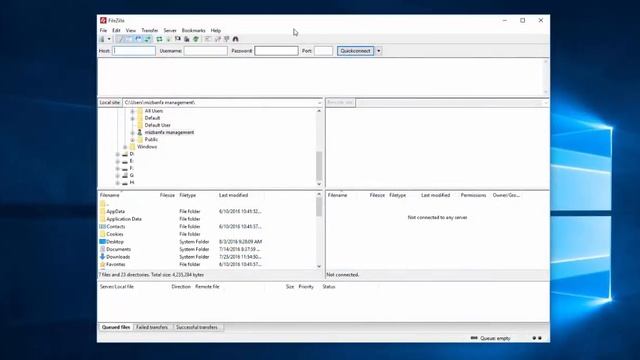Image resolution: width=640 pixels, height=360 pixels.
Task: Expand the Default folder tree node
Action: (132, 118)
